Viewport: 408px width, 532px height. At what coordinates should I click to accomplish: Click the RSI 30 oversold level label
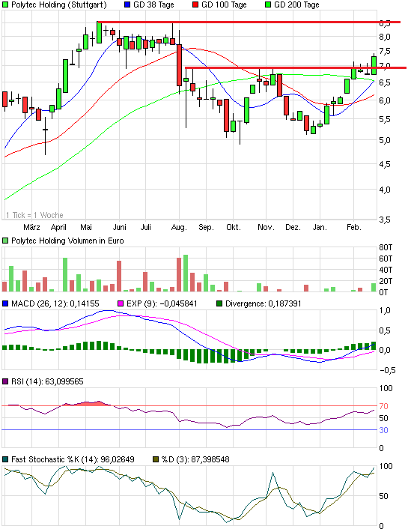click(383, 430)
